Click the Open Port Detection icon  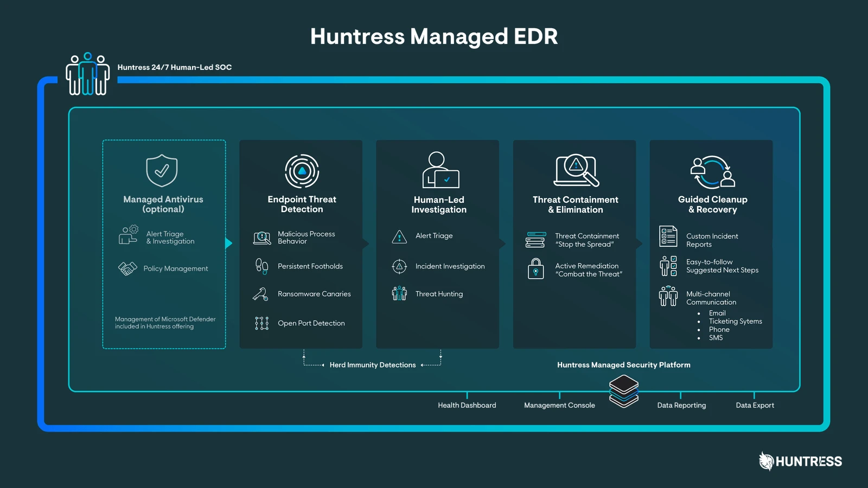tap(261, 323)
